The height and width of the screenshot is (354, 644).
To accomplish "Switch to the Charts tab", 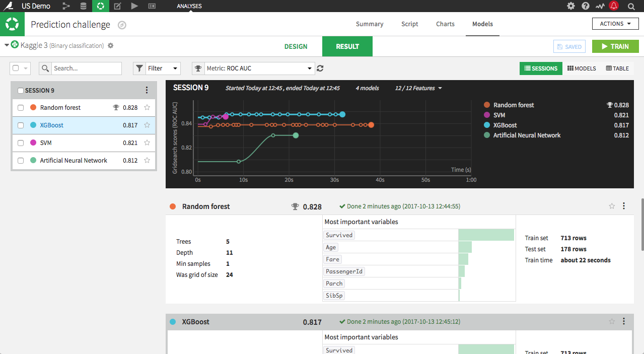I will pyautogui.click(x=445, y=24).
